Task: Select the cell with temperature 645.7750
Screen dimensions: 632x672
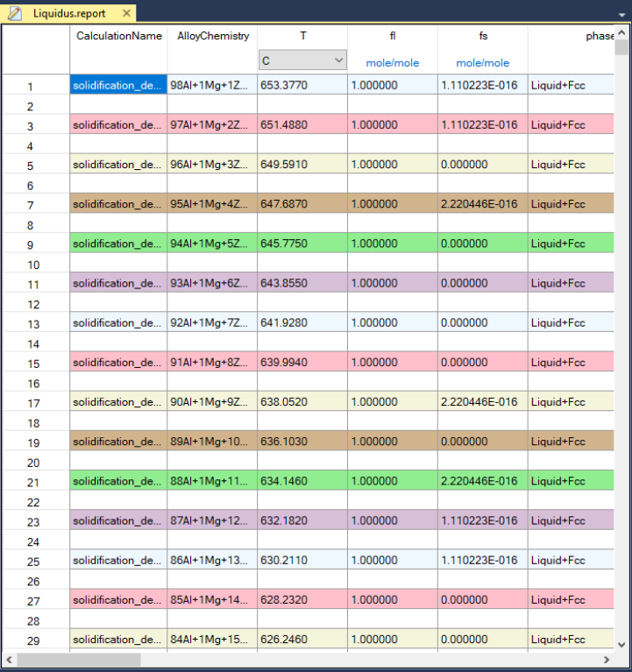Action: click(302, 244)
